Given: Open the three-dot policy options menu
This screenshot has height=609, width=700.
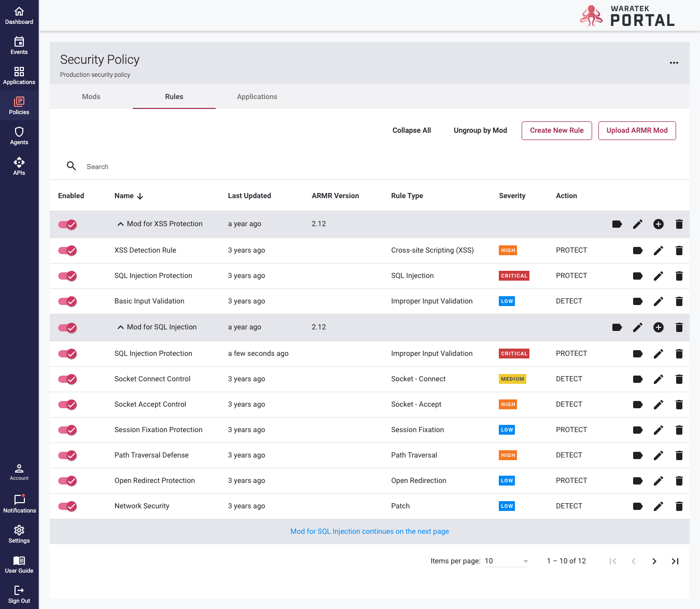Looking at the screenshot, I should pyautogui.click(x=674, y=63).
